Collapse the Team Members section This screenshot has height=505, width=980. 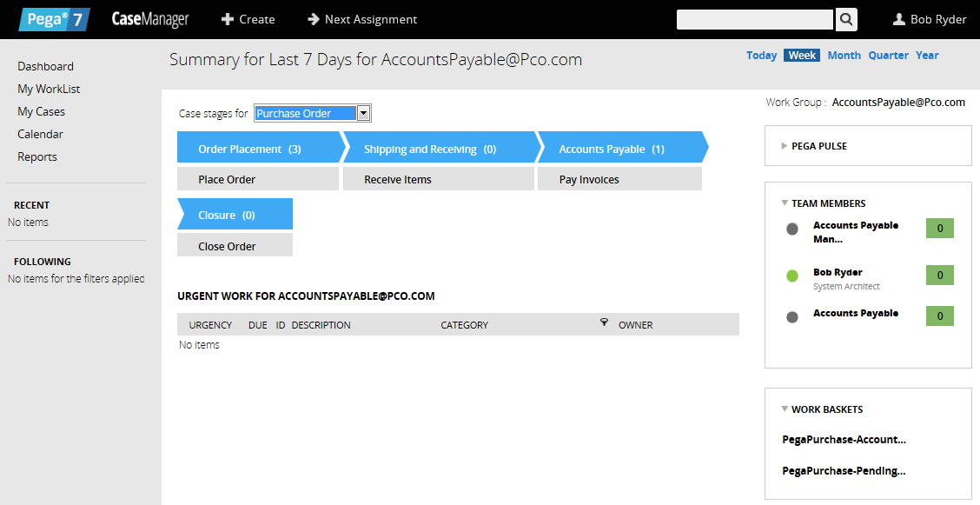pos(785,203)
